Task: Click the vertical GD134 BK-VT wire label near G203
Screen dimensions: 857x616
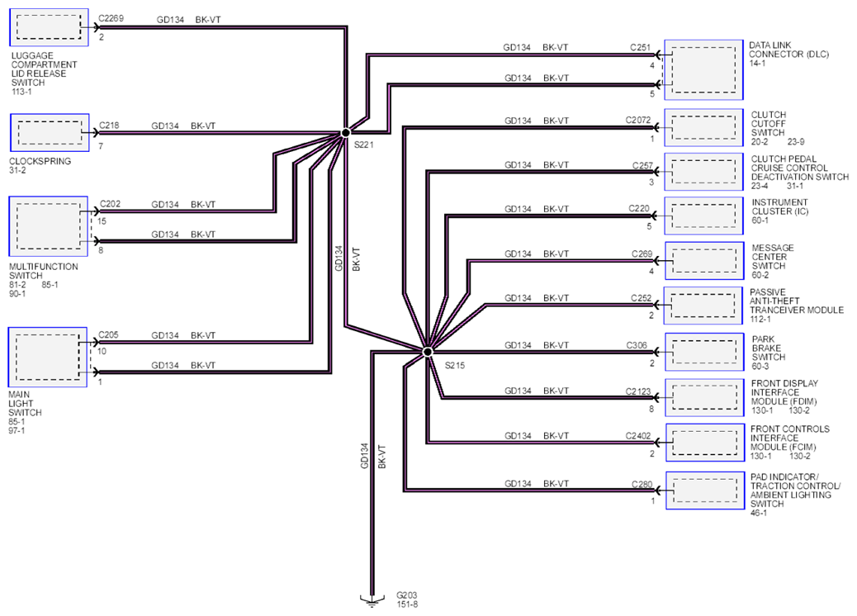Action: point(373,457)
